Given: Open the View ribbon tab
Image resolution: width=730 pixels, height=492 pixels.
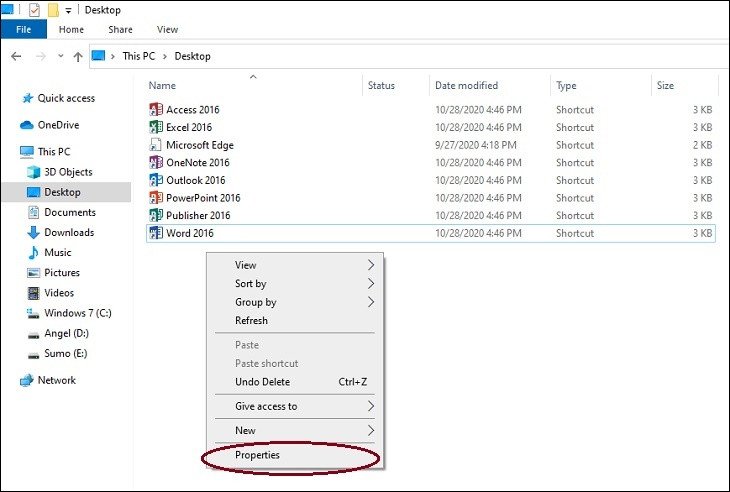Looking at the screenshot, I should pos(167,29).
